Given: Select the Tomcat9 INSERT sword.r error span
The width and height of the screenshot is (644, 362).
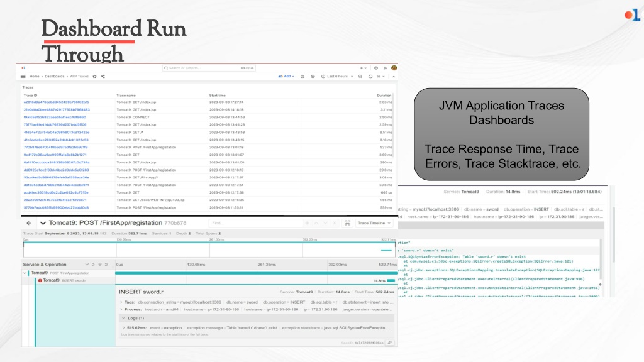Looking at the screenshot, I should click(x=62, y=280).
